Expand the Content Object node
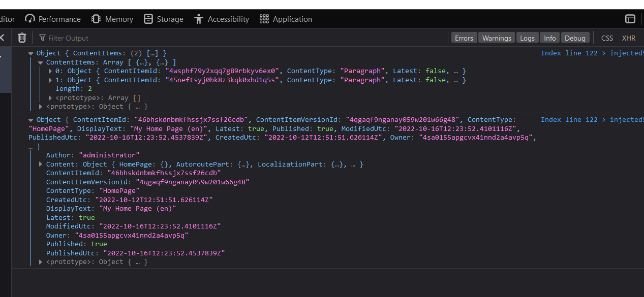644x297 pixels. [x=41, y=164]
